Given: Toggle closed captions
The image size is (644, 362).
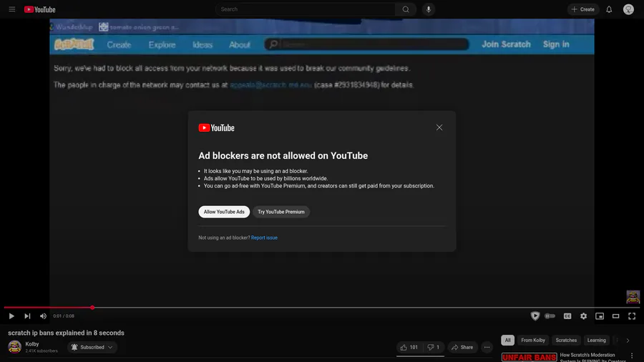Looking at the screenshot, I should [567, 316].
